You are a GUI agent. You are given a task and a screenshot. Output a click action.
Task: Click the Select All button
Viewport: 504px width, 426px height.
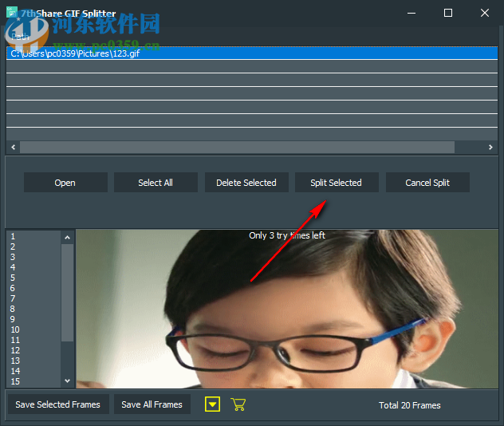tap(156, 183)
